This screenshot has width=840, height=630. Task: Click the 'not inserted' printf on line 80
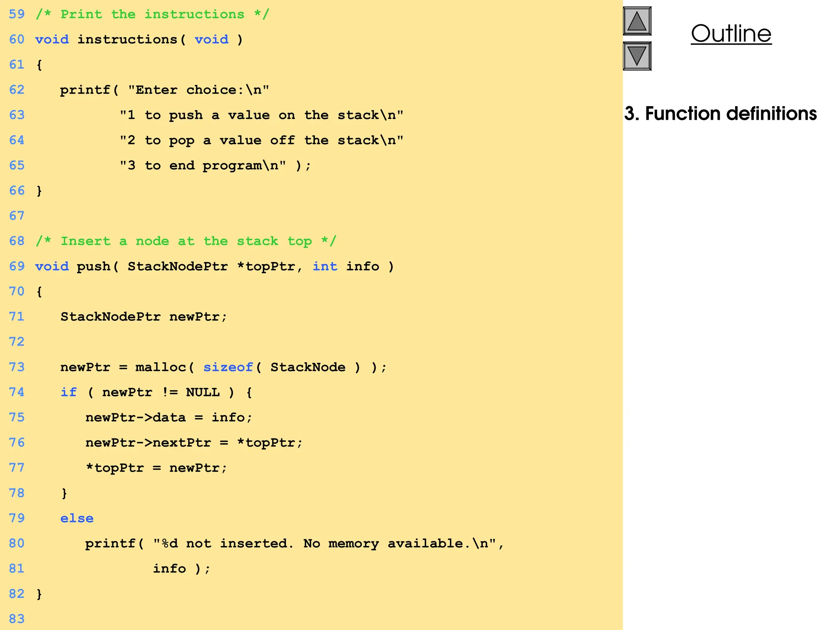(x=294, y=543)
